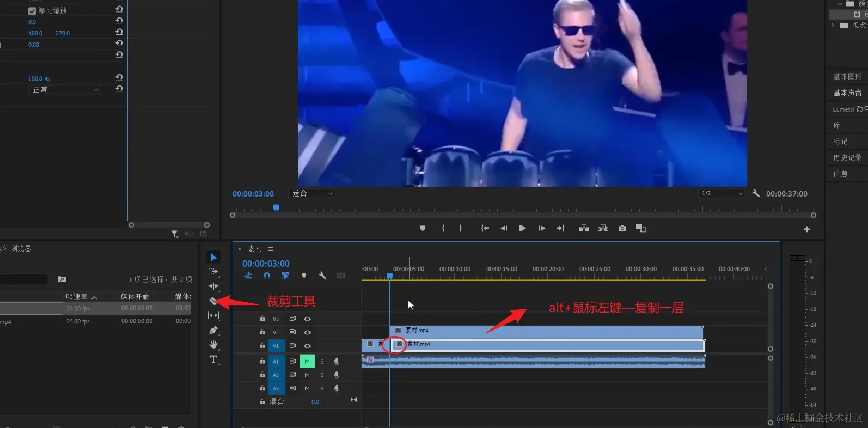Play the program monitor preview
Screen dimensions: 868x428
click(523, 228)
